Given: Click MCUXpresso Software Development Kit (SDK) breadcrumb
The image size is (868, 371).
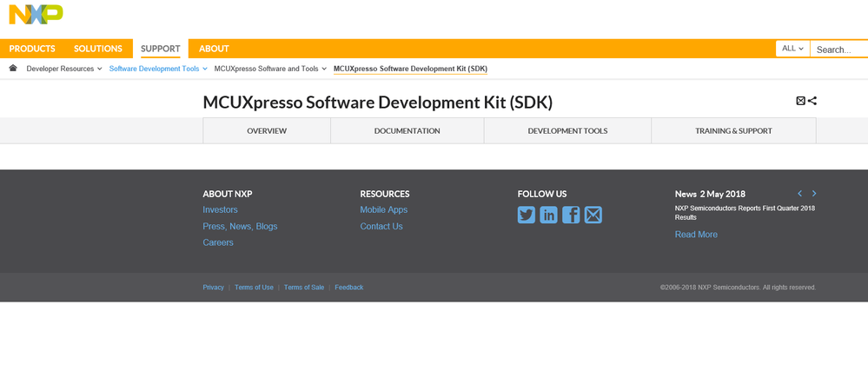Looking at the screenshot, I should click(410, 69).
